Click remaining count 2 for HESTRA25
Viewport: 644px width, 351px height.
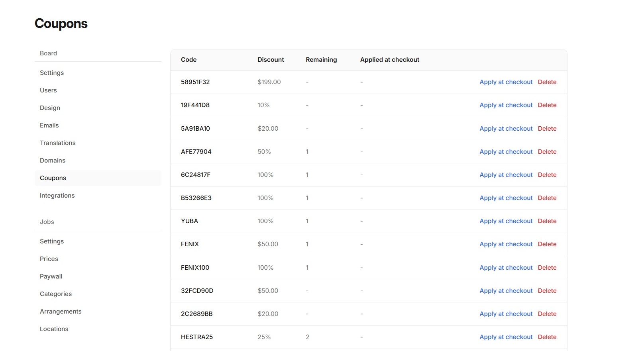click(307, 337)
